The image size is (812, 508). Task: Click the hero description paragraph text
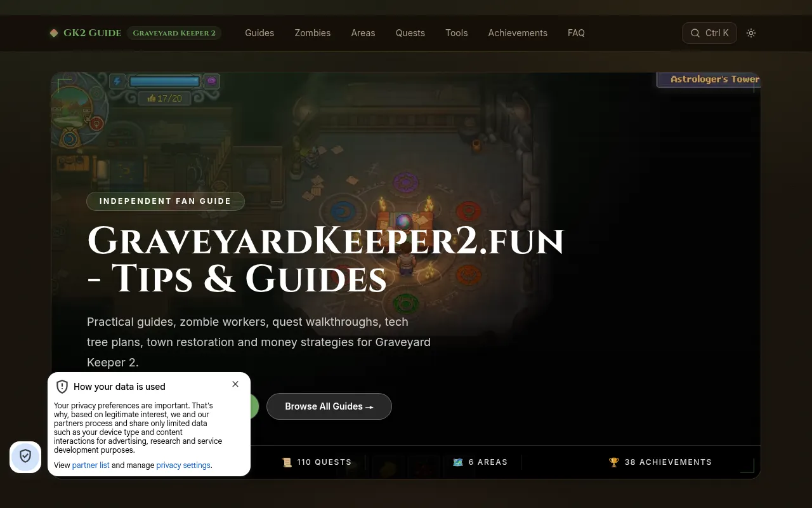coord(259,342)
